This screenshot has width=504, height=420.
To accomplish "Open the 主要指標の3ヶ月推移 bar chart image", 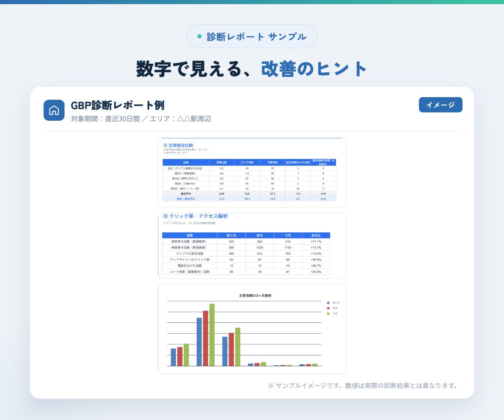I will (x=252, y=329).
